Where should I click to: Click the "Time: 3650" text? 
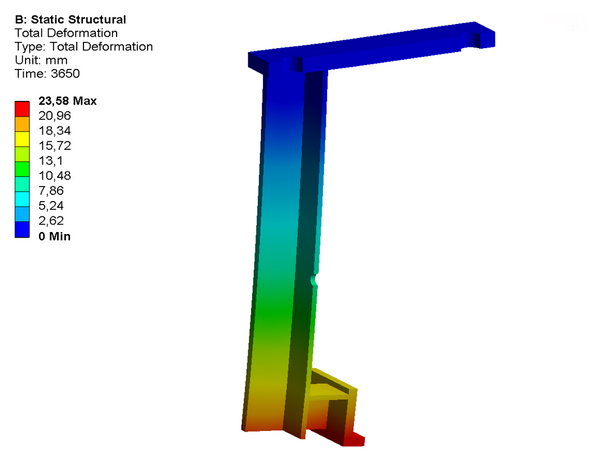[47, 73]
